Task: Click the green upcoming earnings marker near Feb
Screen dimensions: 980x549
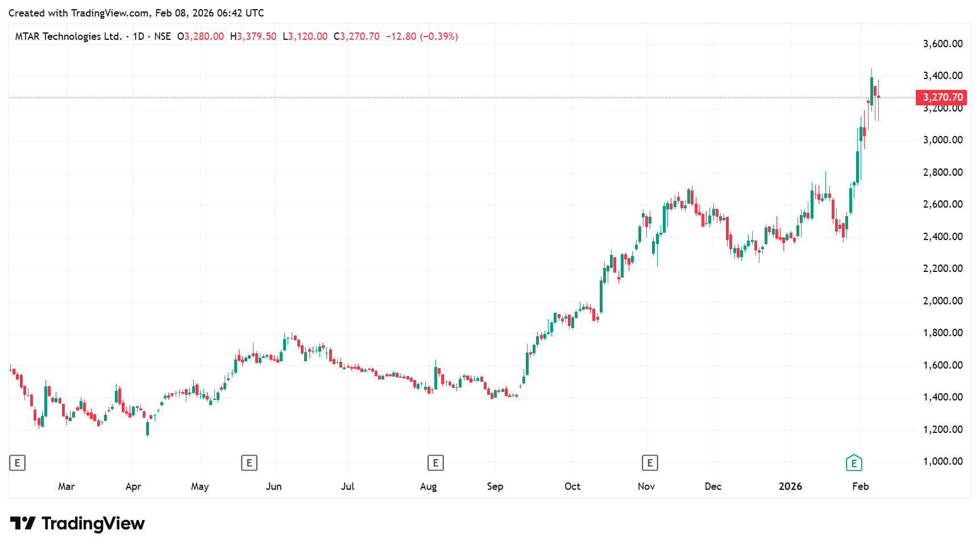Action: click(x=854, y=463)
